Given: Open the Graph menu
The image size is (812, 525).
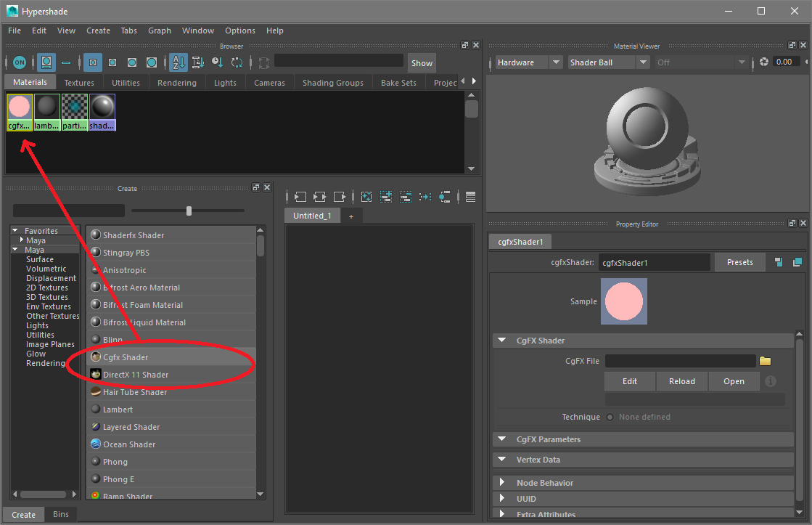Looking at the screenshot, I should tap(159, 30).
